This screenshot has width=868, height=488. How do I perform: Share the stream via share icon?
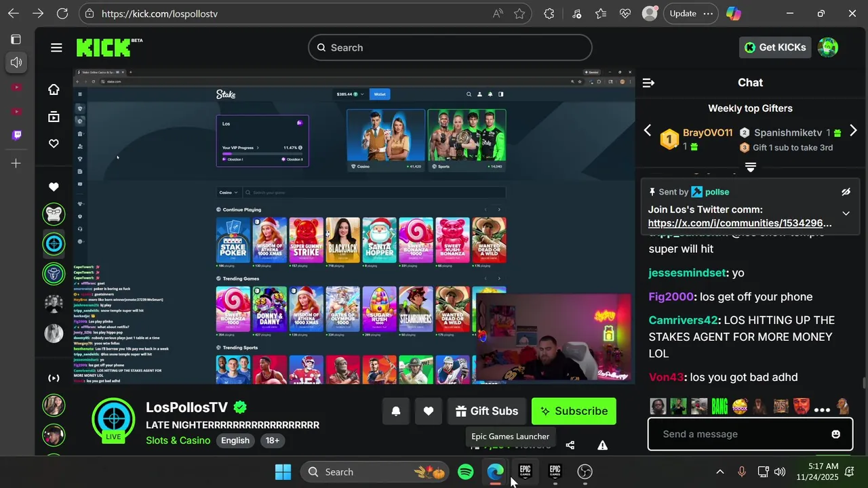pos(570,445)
